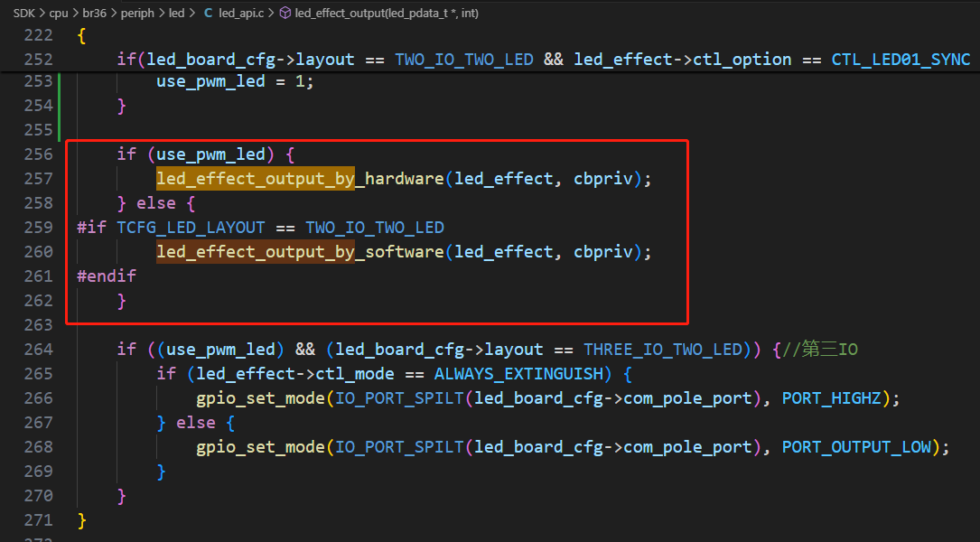Open the led breadcrumb folder

point(177,14)
